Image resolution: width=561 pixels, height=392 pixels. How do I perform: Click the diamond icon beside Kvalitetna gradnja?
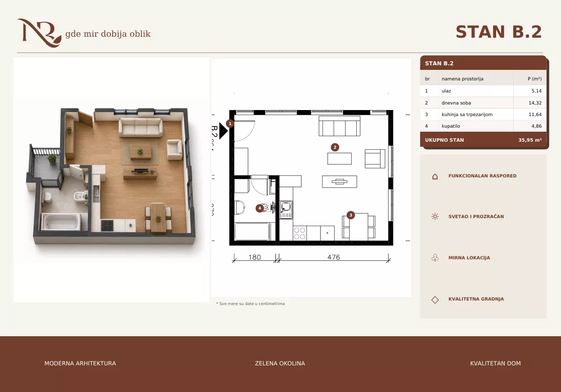click(x=435, y=300)
